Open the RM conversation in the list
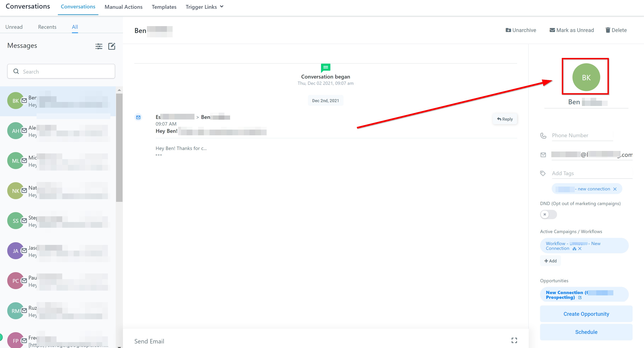 click(x=58, y=311)
